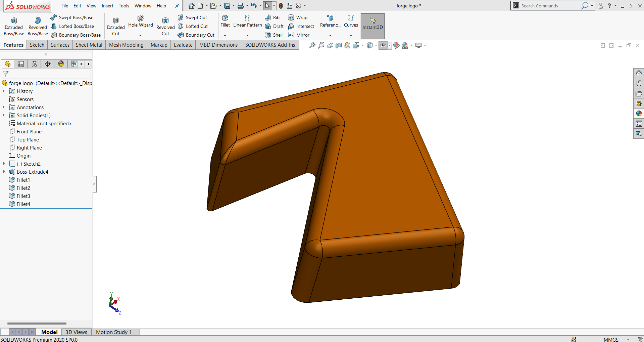Viewport: 644px width, 342px height.
Task: Choose the Swept Cut tool
Action: [193, 17]
